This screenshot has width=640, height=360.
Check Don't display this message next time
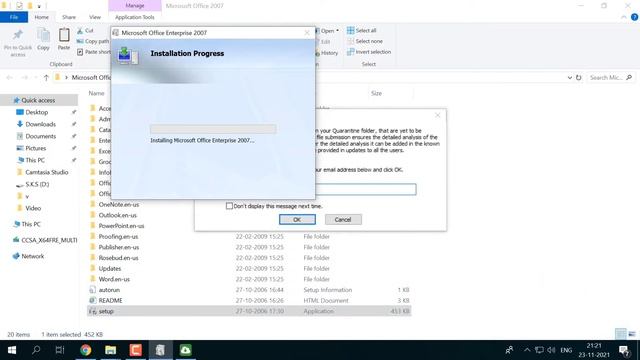point(229,206)
